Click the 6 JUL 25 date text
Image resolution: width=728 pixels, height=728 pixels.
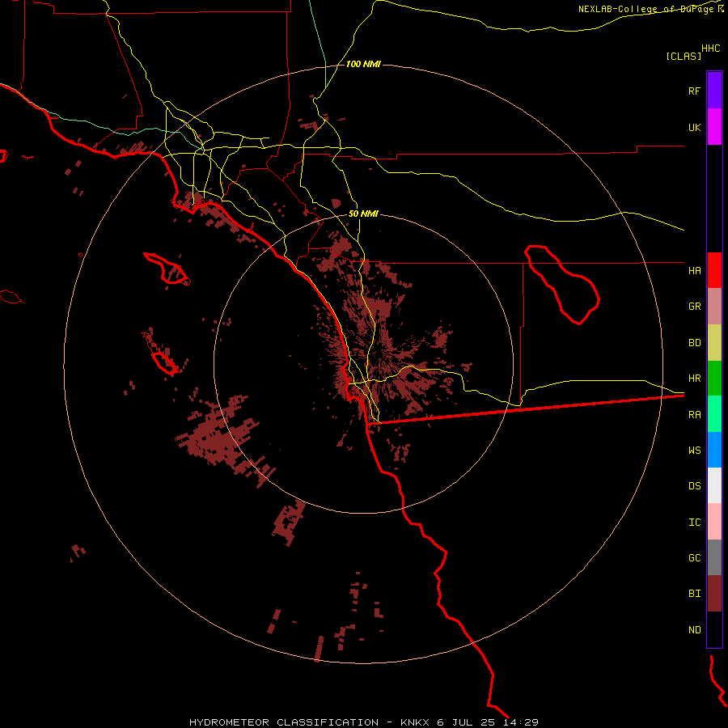pos(466,722)
